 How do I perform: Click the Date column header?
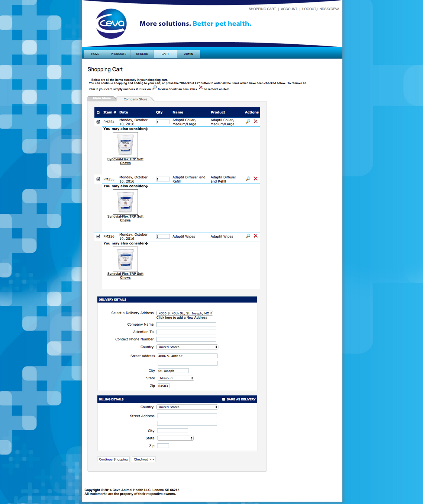tap(124, 112)
